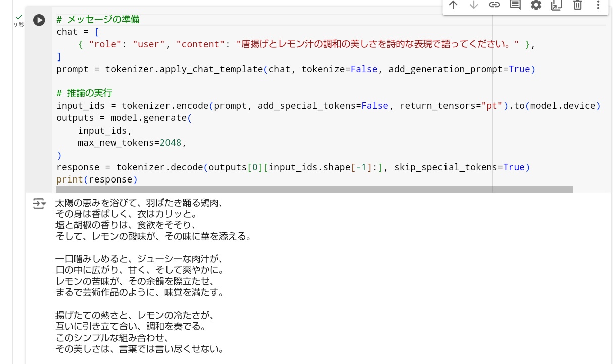This screenshot has height=364, width=613.
Task: Click output line "レモンの苦味が、その余韻を際立たせ、"
Action: (135, 281)
